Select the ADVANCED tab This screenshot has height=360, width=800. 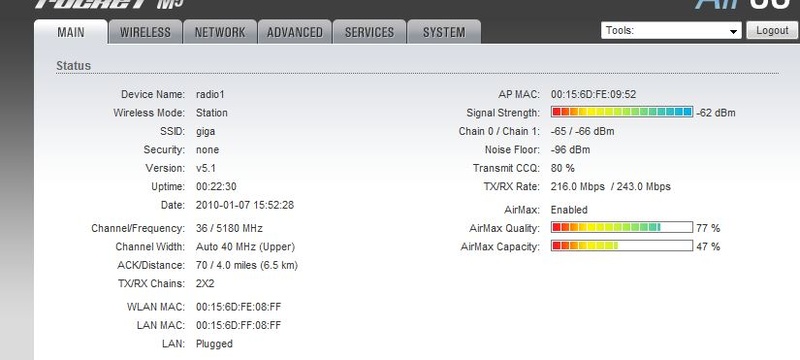(x=294, y=32)
